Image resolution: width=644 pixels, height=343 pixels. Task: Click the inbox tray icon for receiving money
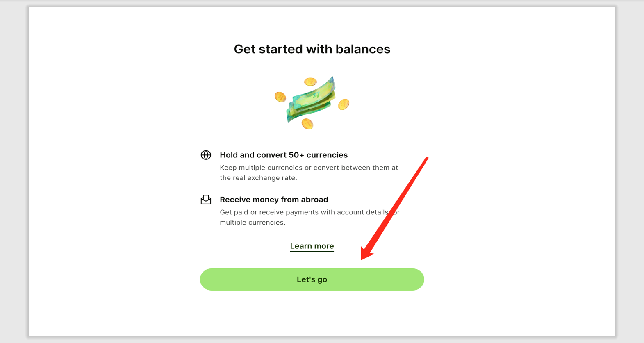(206, 200)
